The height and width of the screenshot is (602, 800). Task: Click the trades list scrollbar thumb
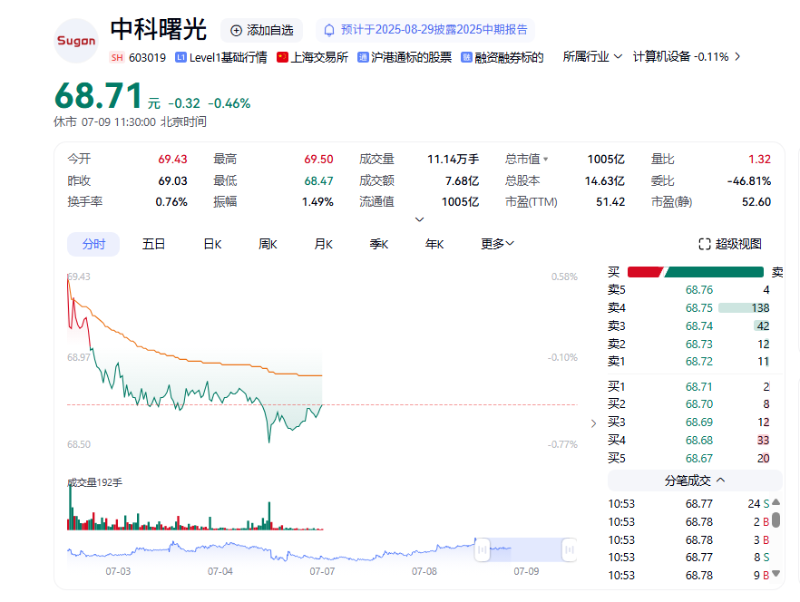(776, 520)
